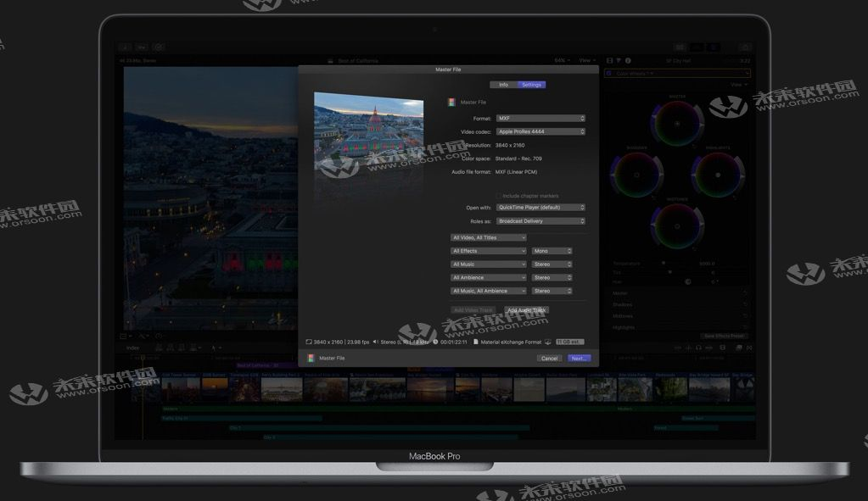Click Cancel in the Master File dialog
The height and width of the screenshot is (501, 868).
click(549, 359)
